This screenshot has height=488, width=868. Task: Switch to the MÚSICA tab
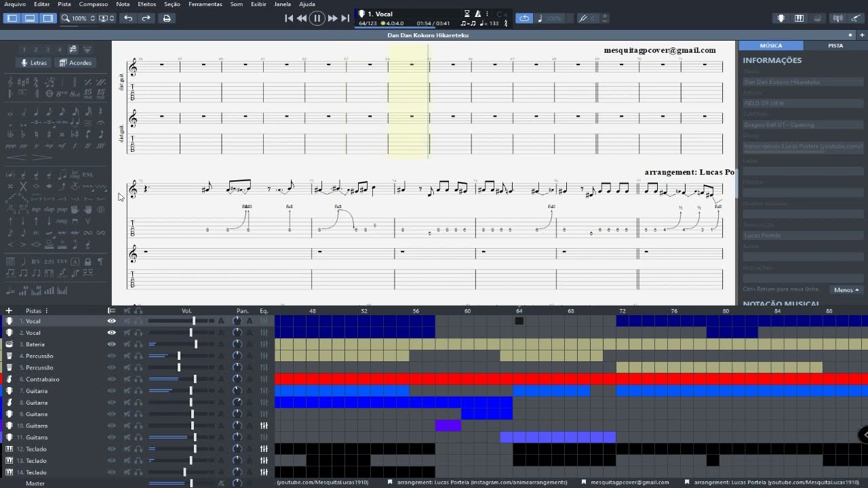pos(771,45)
